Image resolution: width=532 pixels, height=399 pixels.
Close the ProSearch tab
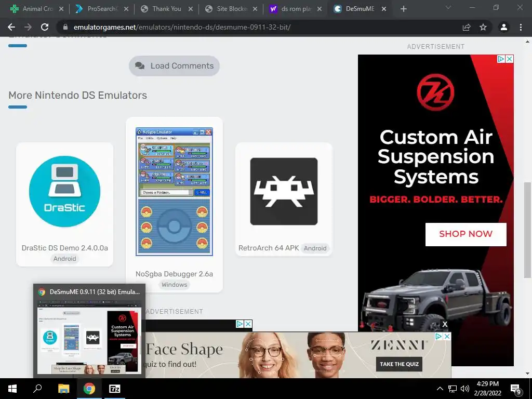(126, 9)
